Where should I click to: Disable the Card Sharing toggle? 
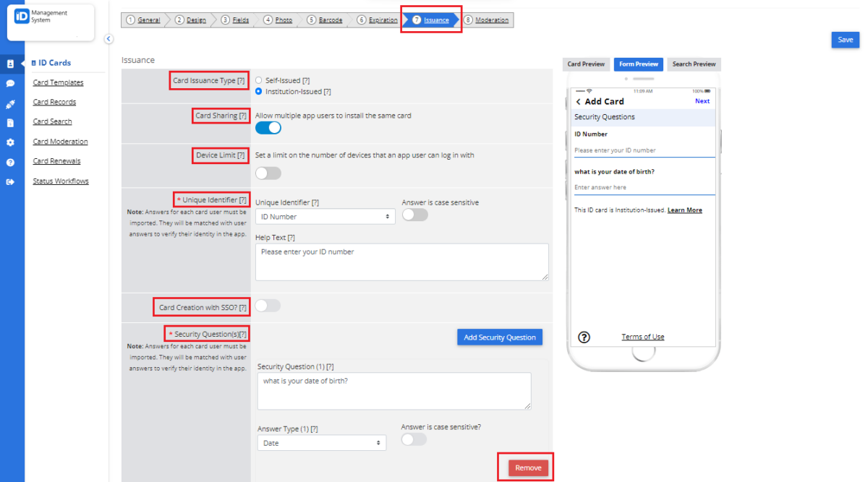(x=268, y=126)
